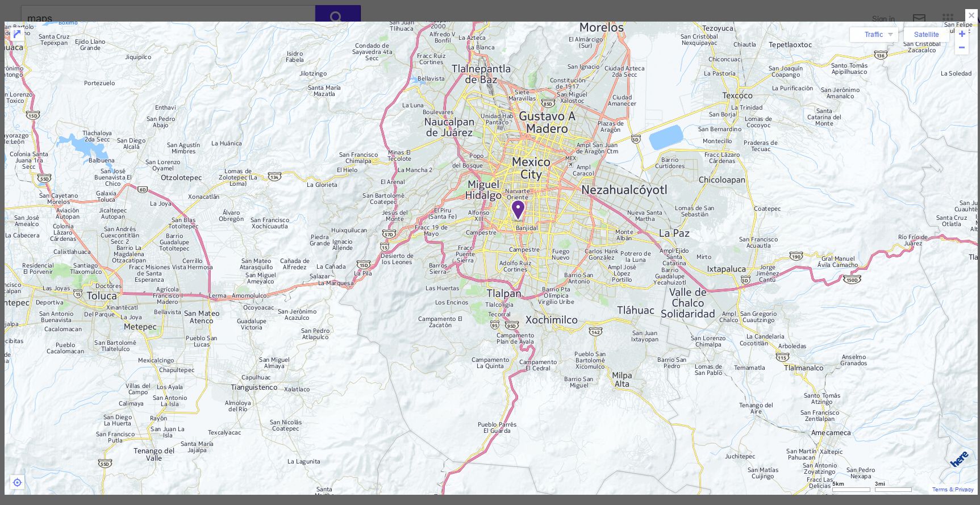Click the 'Tepetlaoxtoc' map label

790,44
